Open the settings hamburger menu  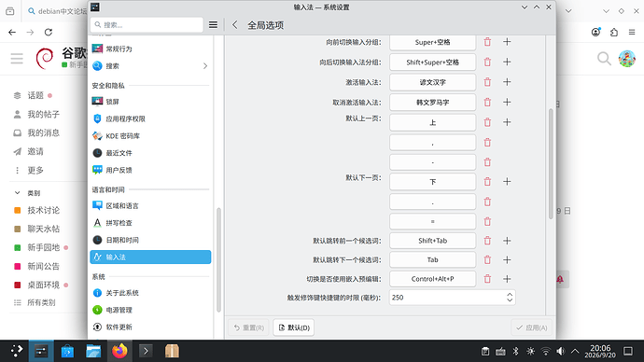tap(213, 25)
